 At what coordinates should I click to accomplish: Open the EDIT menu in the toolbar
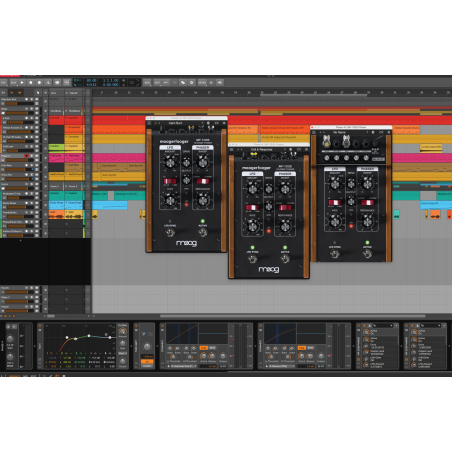click(x=157, y=82)
